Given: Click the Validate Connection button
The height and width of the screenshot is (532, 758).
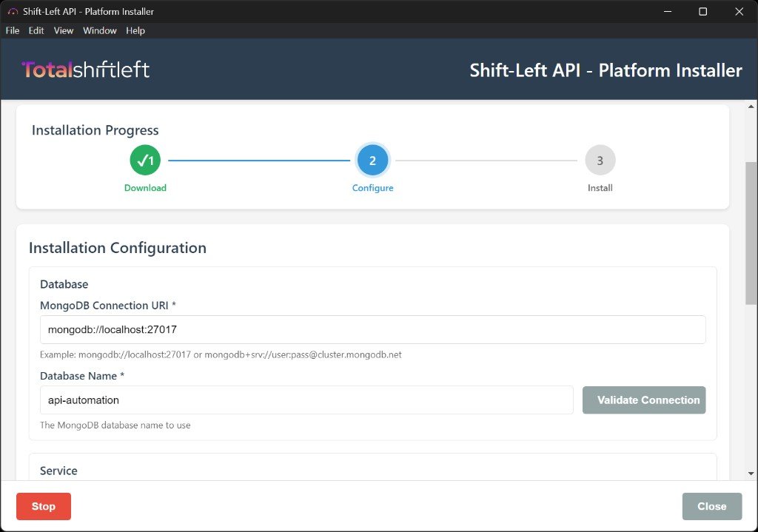Looking at the screenshot, I should pos(643,400).
